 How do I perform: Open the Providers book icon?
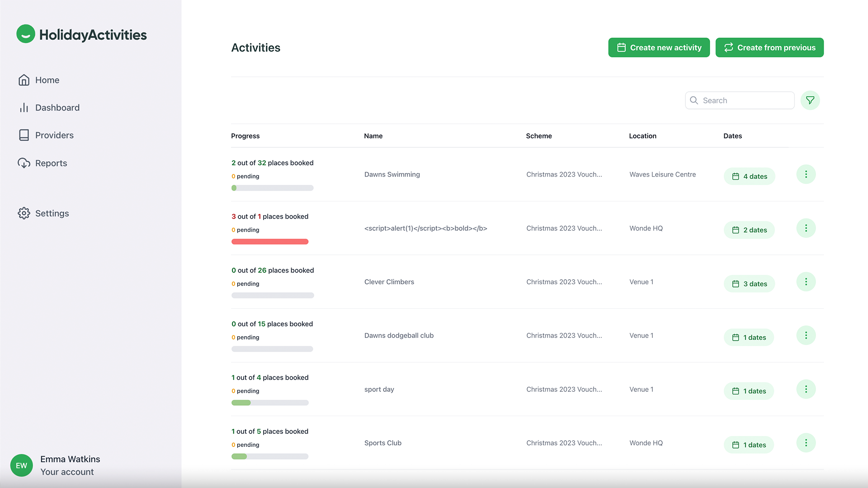click(x=24, y=135)
